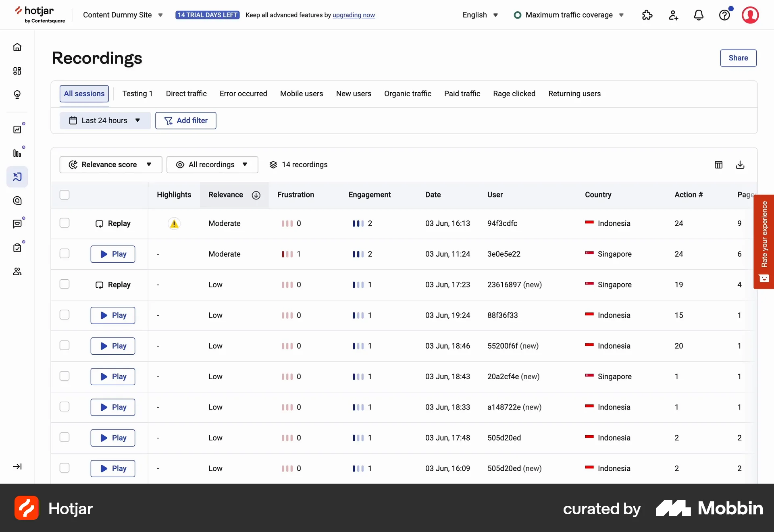Open the Last 24 hours date dropdown
Image resolution: width=774 pixels, height=532 pixels.
(x=105, y=121)
